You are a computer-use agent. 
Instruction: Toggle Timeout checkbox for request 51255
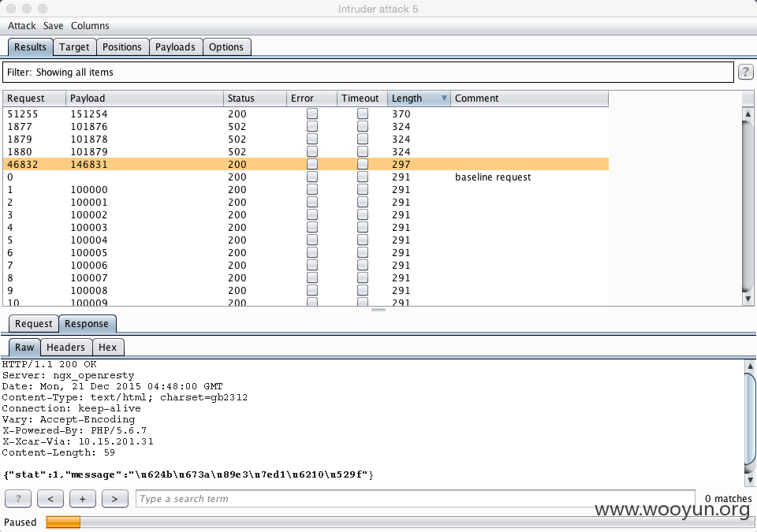[363, 113]
